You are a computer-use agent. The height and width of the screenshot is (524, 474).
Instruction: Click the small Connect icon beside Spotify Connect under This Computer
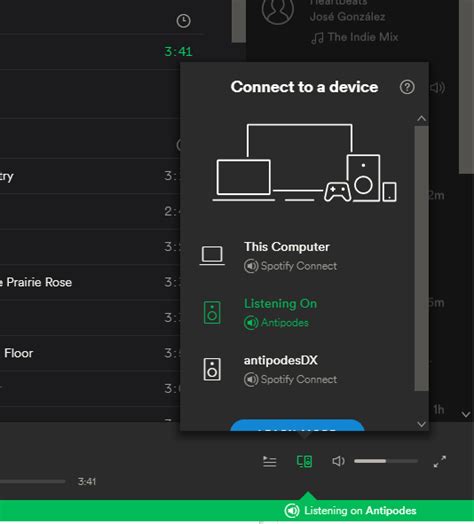[x=251, y=266]
